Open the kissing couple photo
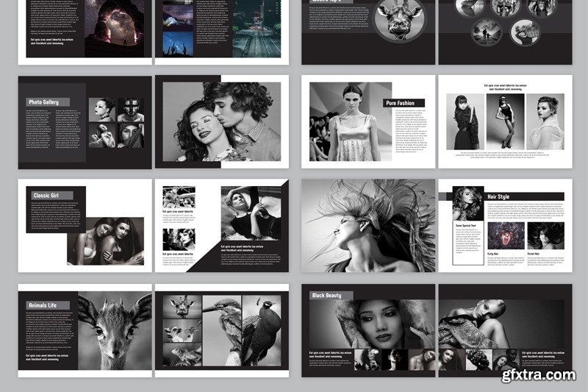The width and height of the screenshot is (588, 392). click(220, 121)
